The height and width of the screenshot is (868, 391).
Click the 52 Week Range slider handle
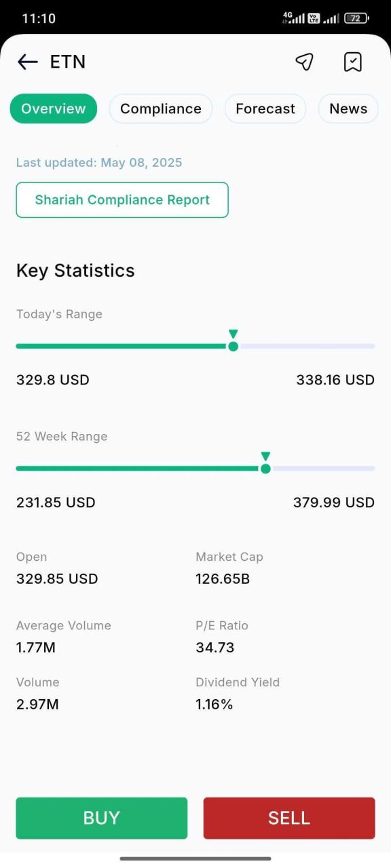pos(265,469)
